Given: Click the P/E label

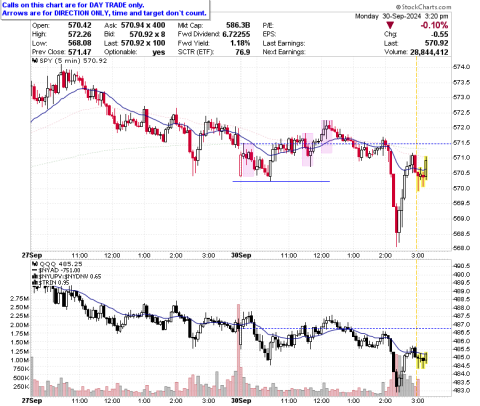Looking at the screenshot, I should pos(268,25).
